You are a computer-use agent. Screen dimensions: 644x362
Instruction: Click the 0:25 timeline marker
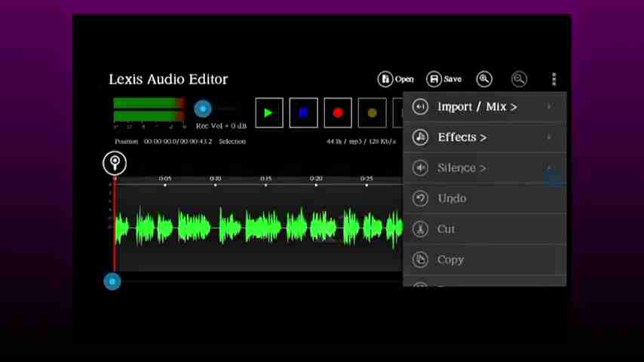[x=366, y=179]
